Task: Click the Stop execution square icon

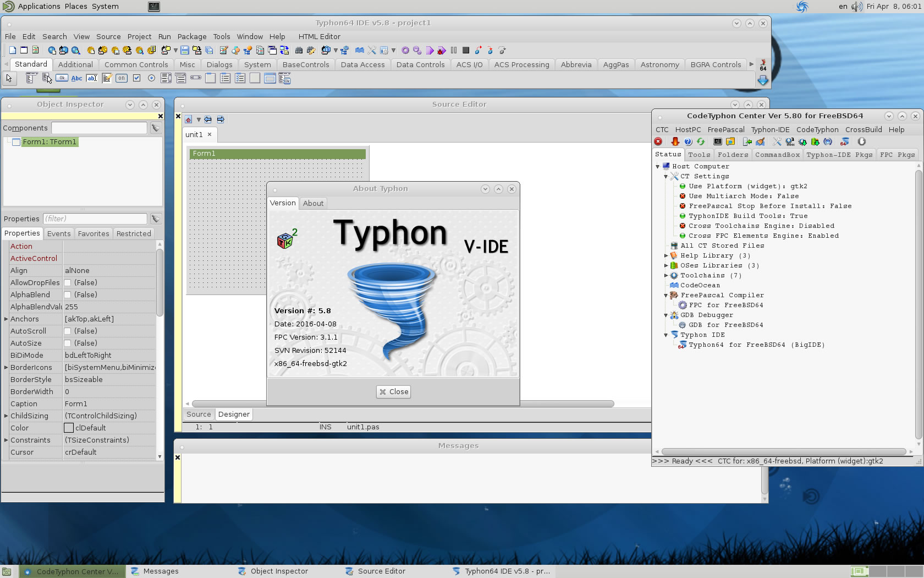Action: 466,50
